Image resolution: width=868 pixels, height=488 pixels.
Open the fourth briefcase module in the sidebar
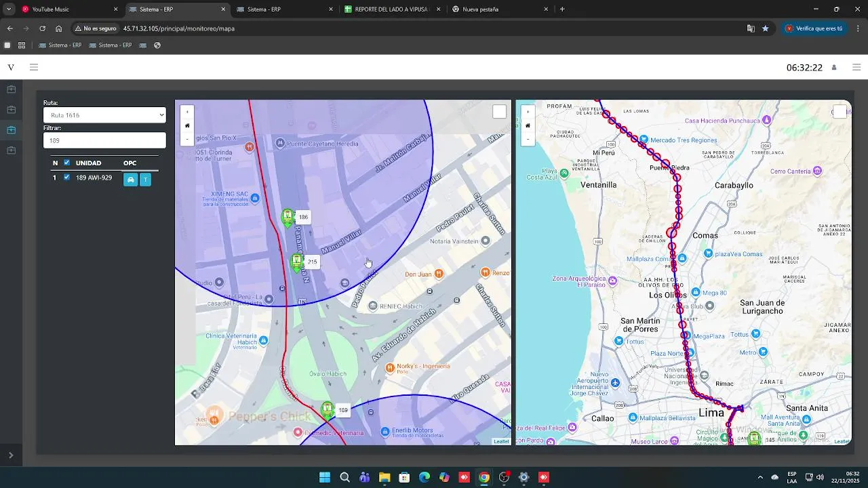11,150
